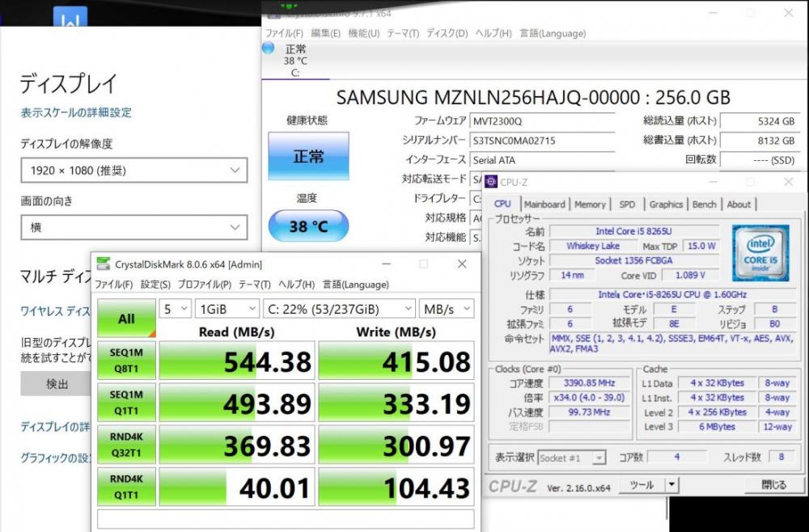Open the test count dropdown showing 5

(x=176, y=309)
